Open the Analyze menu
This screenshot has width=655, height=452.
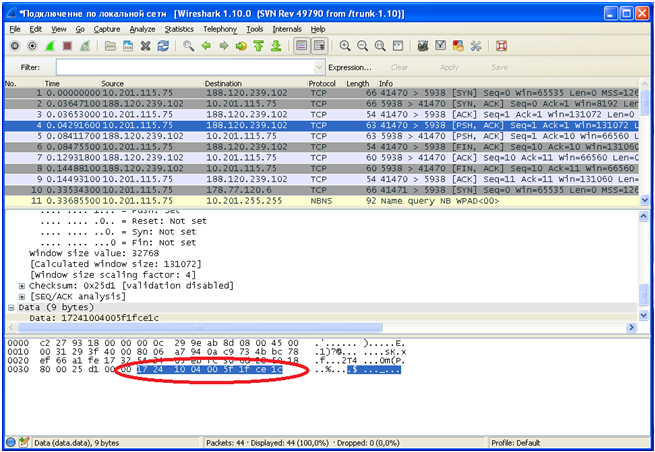click(x=142, y=29)
